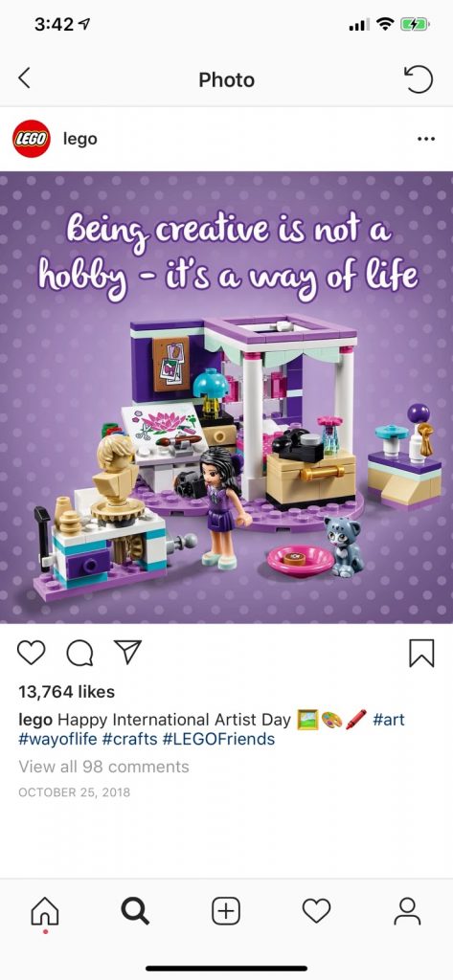The height and width of the screenshot is (980, 453).
Task: Tap the back arrow in the header
Action: tap(24, 78)
